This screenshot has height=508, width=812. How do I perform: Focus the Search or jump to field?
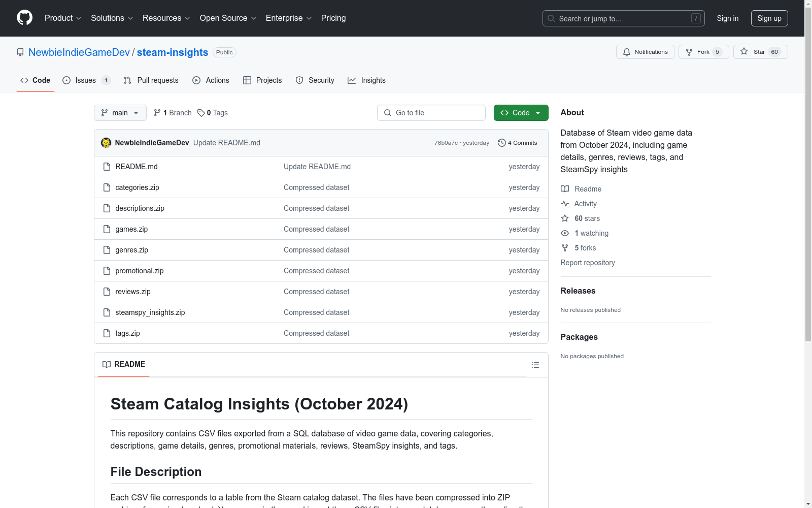[624, 18]
